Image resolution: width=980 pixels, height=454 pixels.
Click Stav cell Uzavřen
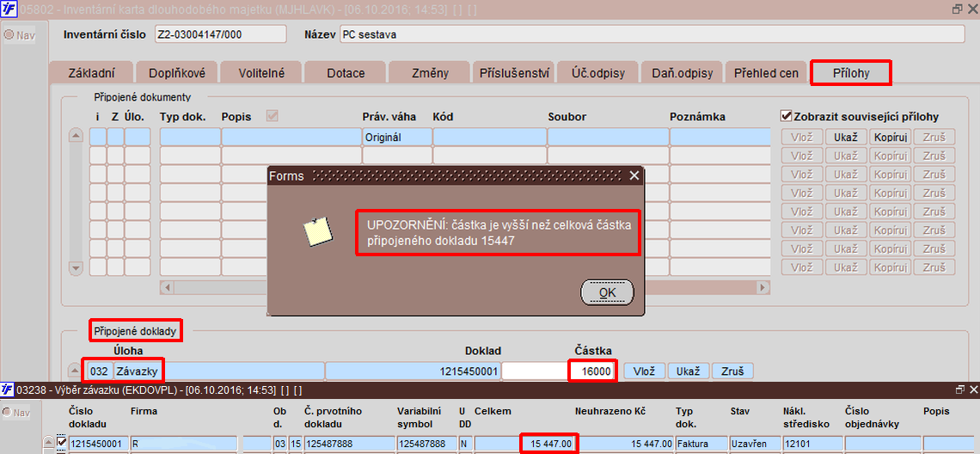point(755,444)
